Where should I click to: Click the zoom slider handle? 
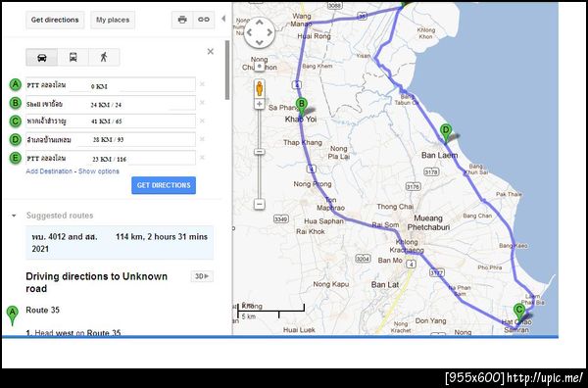[260, 152]
